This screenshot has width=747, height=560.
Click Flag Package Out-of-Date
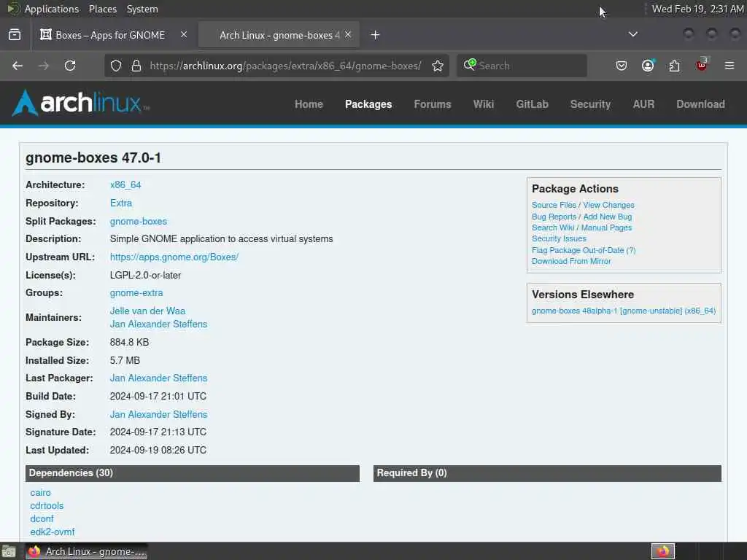[x=578, y=250]
